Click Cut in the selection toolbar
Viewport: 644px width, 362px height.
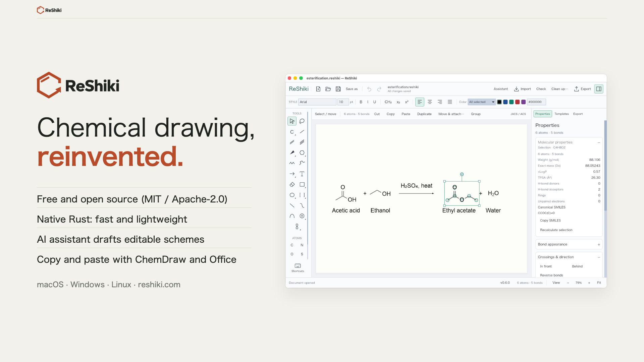[x=377, y=114]
